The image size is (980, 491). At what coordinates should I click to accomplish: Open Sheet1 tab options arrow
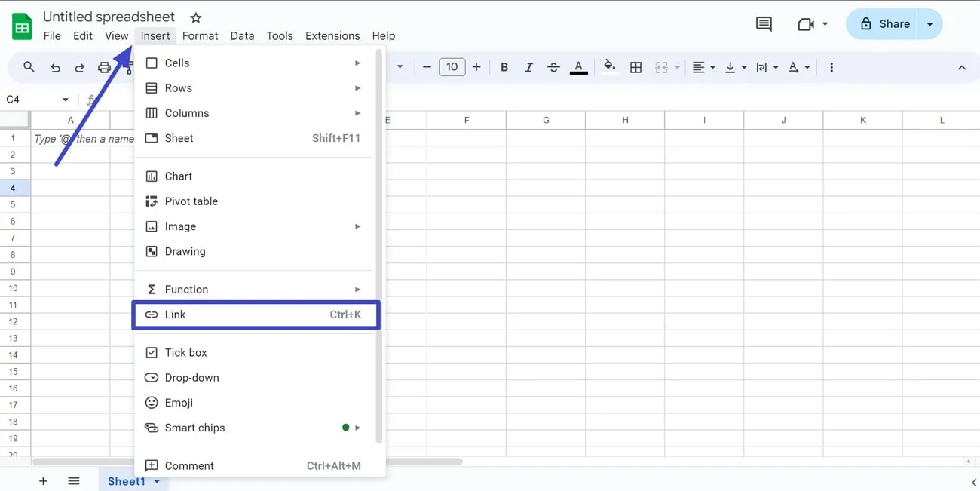[157, 481]
